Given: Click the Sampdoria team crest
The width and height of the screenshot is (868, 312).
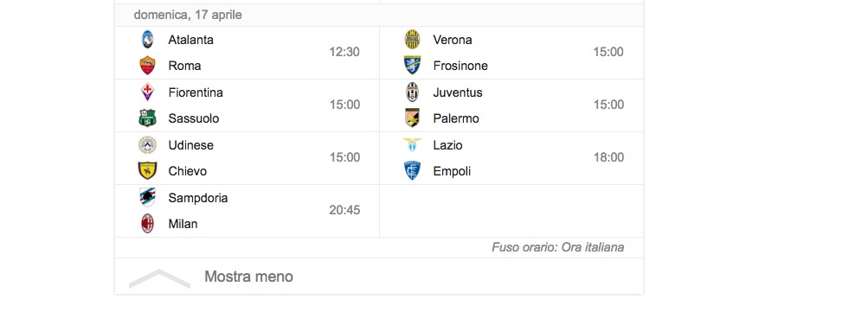Looking at the screenshot, I should click(147, 197).
